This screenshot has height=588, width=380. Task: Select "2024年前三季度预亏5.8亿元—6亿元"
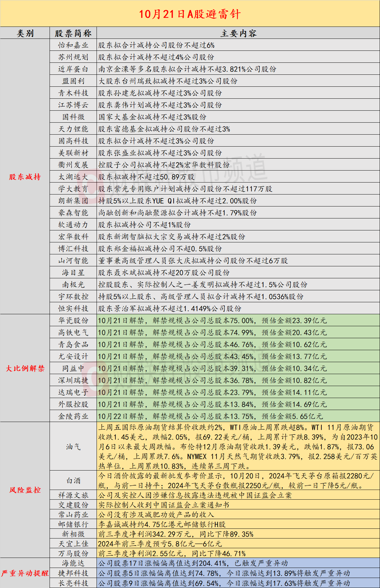point(160,544)
